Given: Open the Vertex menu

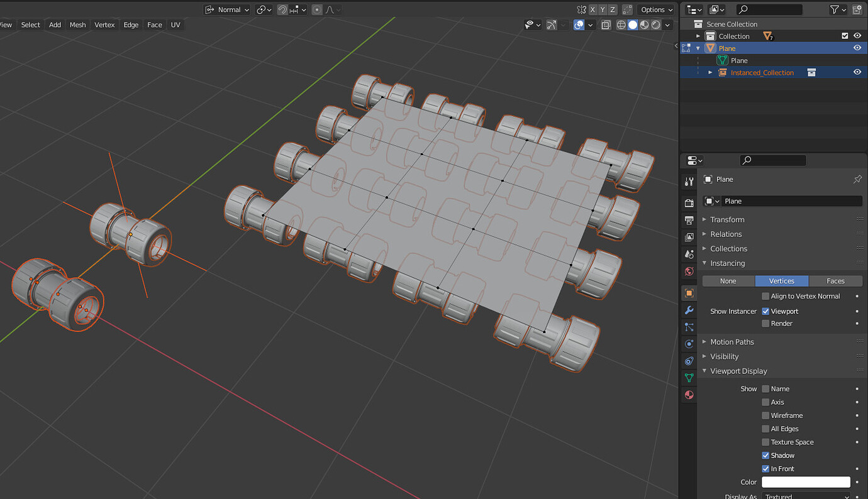Looking at the screenshot, I should [104, 25].
